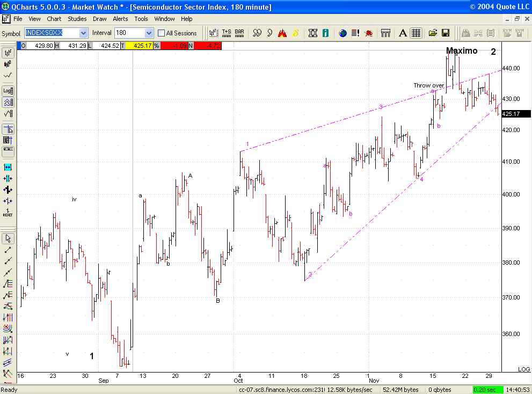532x394 pixels.
Task: Click the yellow last price 425.17 cell
Action: click(139, 46)
